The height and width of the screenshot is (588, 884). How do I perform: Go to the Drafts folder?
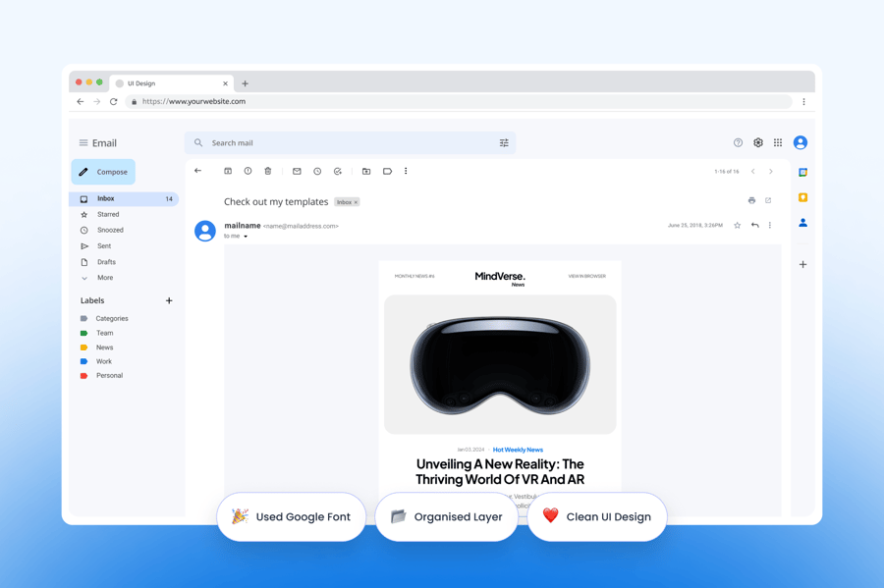click(x=106, y=262)
